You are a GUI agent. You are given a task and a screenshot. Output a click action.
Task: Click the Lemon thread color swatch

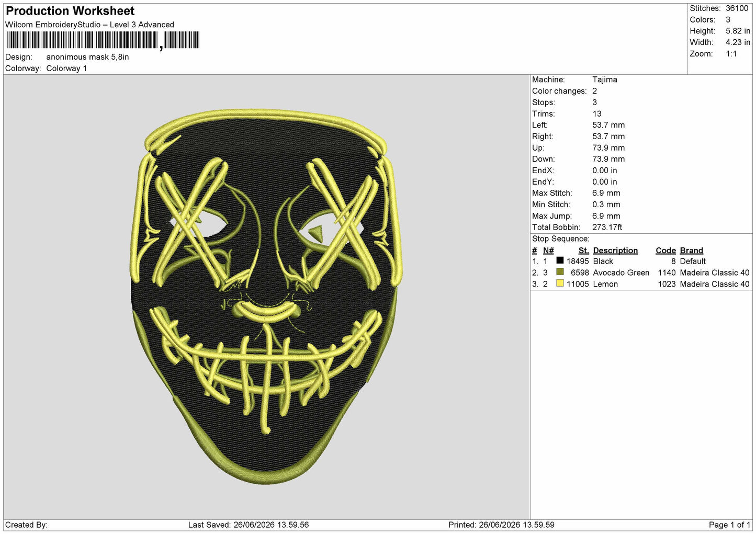pyautogui.click(x=560, y=283)
